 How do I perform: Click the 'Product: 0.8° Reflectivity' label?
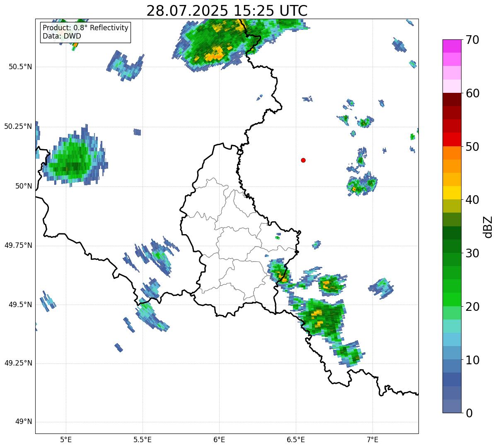click(x=86, y=28)
